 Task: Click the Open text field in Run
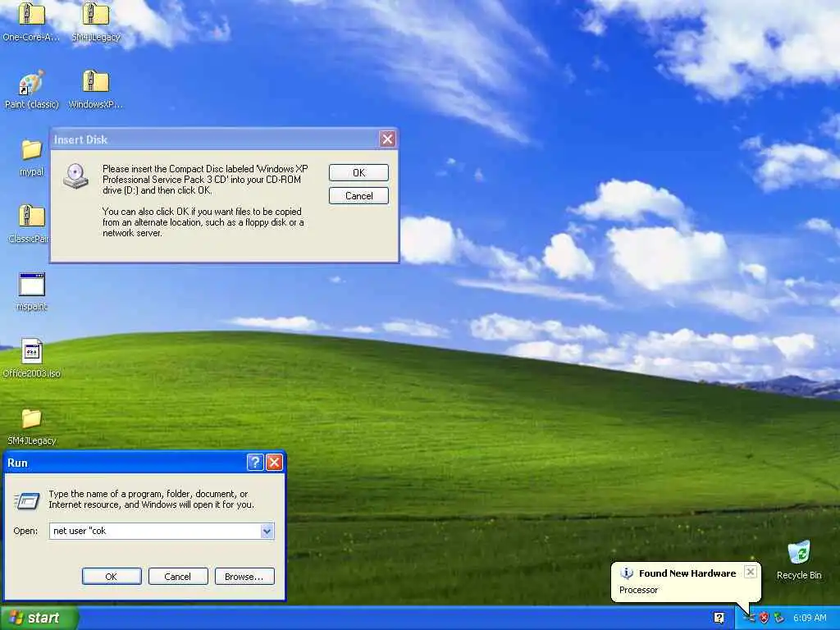[155, 531]
